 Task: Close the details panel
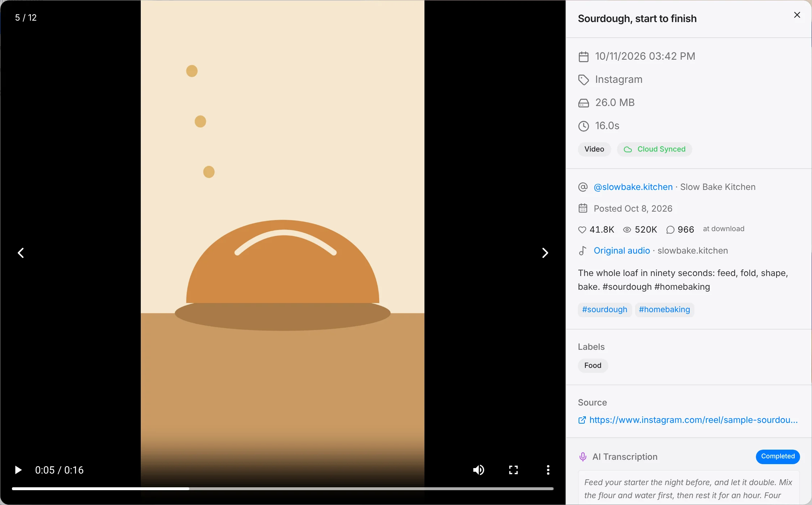tap(797, 15)
